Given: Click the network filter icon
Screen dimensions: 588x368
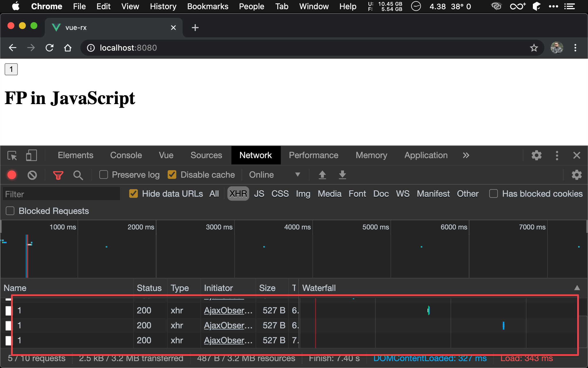Looking at the screenshot, I should 58,175.
